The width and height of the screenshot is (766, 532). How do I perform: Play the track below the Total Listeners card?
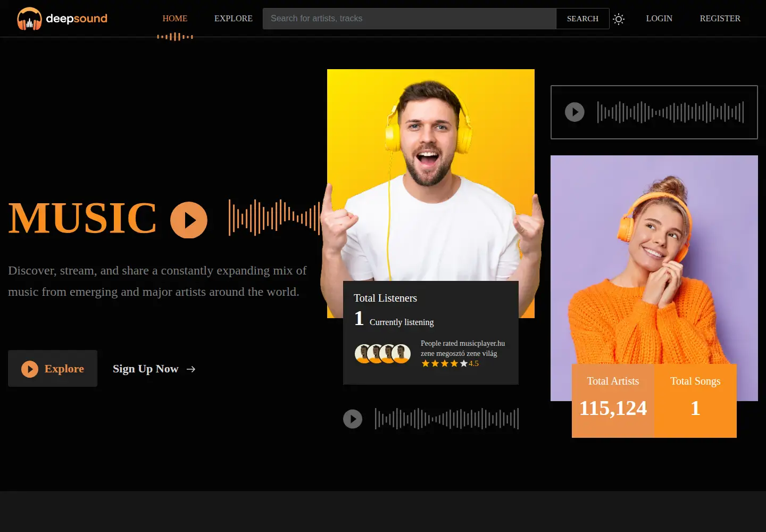[353, 419]
